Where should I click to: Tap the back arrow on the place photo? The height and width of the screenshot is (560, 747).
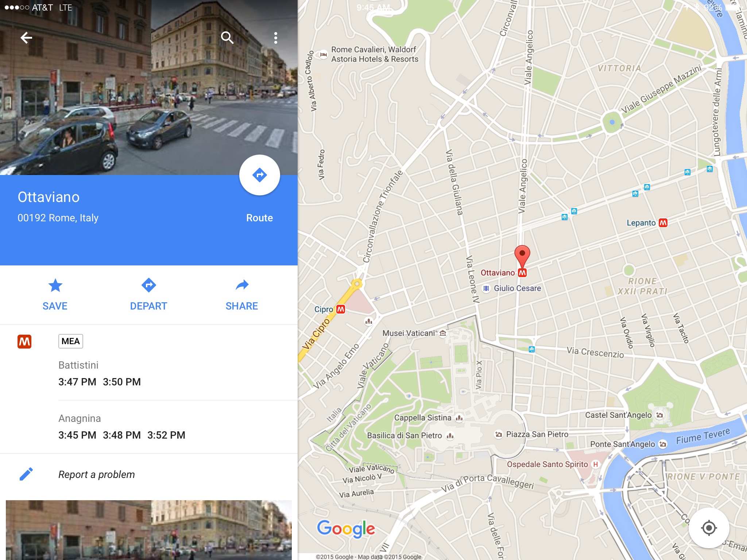[x=26, y=38]
